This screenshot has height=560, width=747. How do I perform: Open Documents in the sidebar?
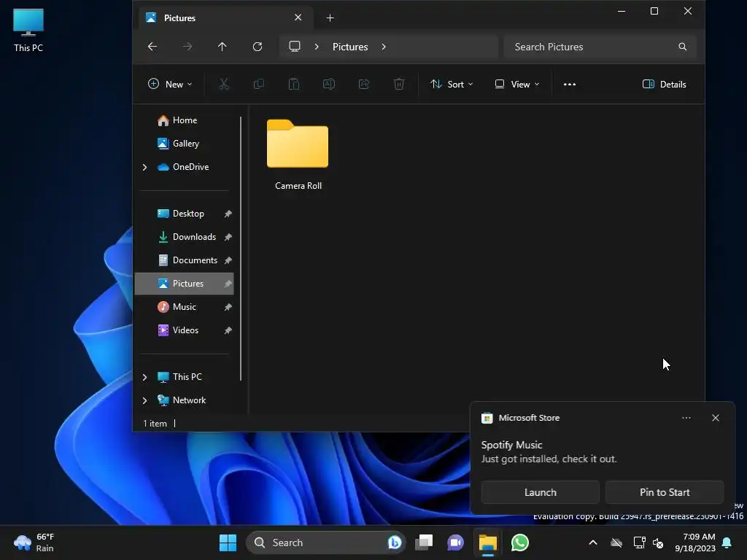184,260
